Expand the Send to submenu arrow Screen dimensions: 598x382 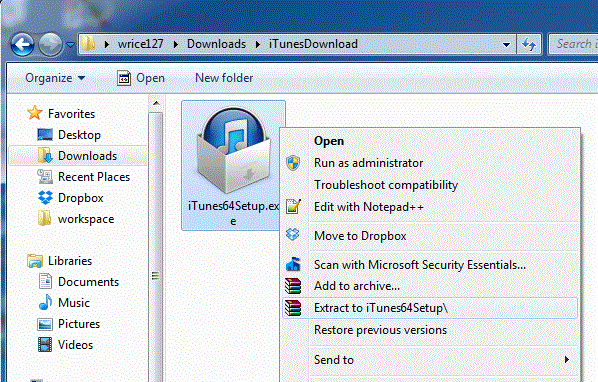pos(567,360)
